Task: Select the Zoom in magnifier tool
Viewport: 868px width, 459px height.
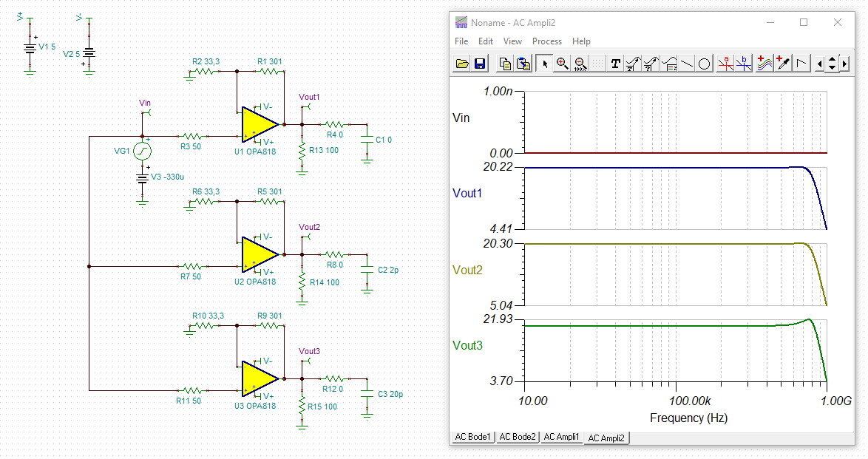Action: click(x=563, y=64)
